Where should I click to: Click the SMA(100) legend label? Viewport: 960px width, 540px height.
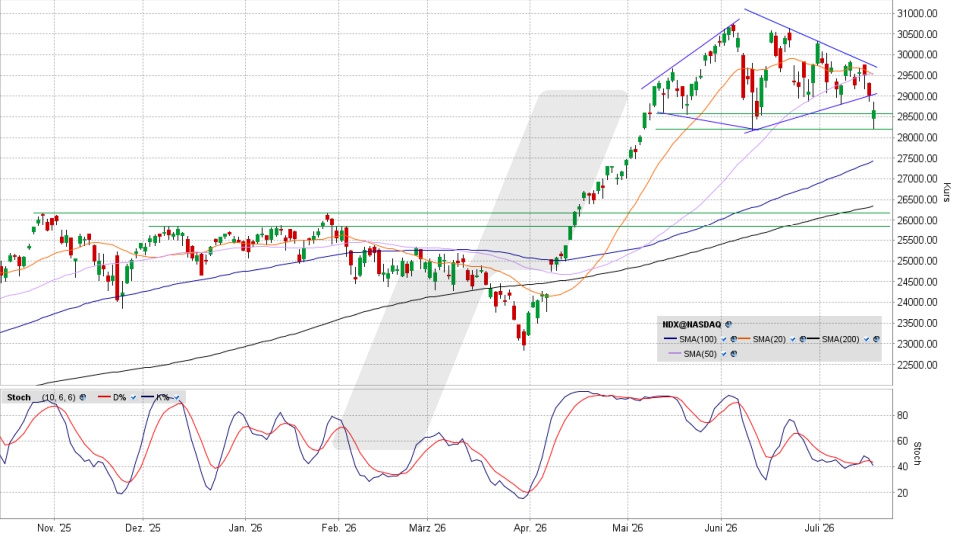[x=698, y=339]
